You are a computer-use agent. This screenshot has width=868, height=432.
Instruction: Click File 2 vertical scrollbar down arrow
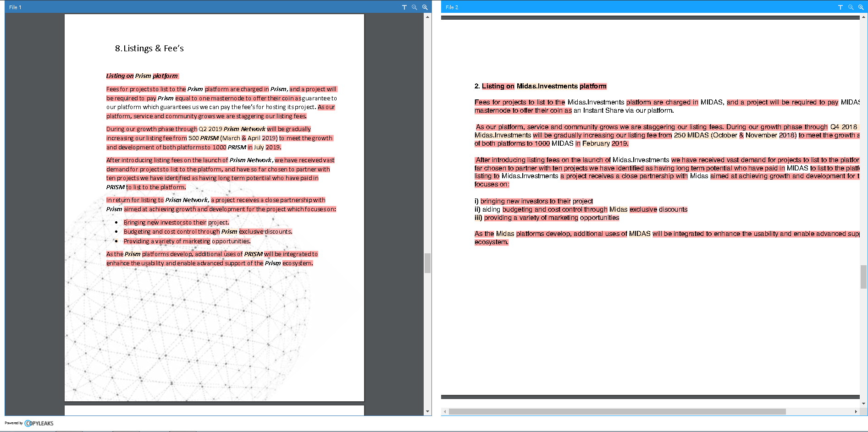863,404
